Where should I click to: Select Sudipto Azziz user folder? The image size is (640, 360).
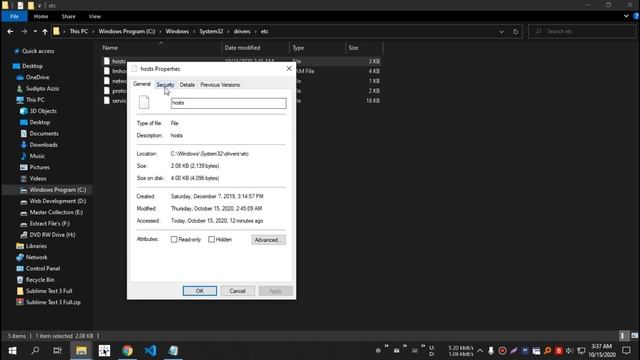click(x=42, y=89)
